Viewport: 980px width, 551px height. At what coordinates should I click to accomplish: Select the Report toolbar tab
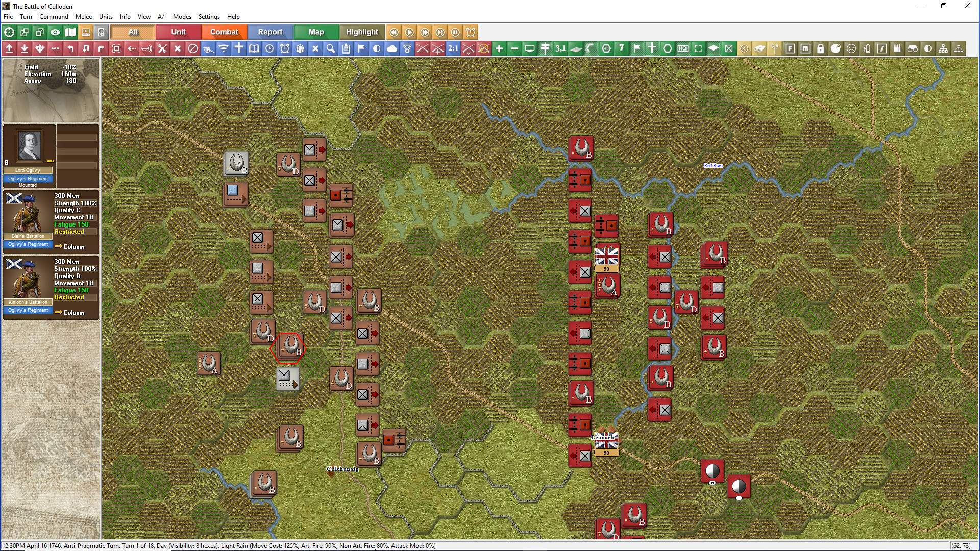270,32
